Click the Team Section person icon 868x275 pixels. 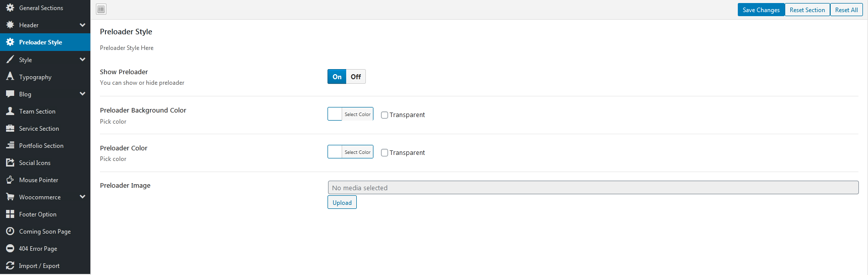[10, 111]
